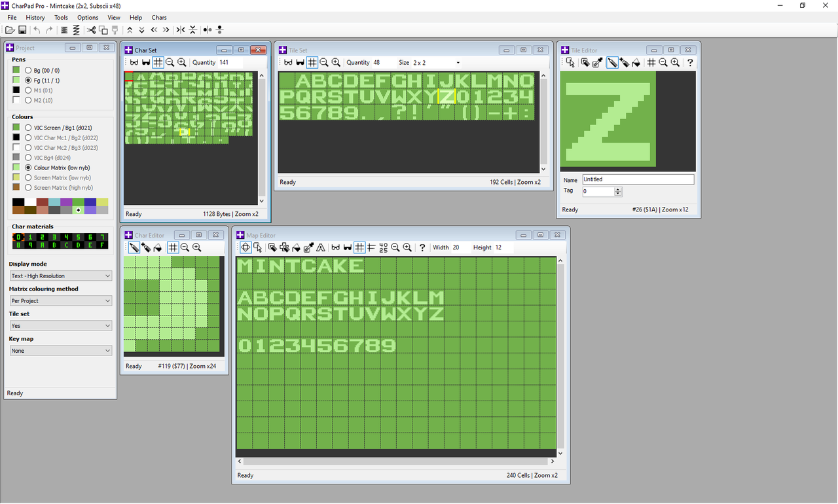Select the Bg (00 / 0) pen radio button
Viewport: 838px width, 504px height.
tap(27, 70)
